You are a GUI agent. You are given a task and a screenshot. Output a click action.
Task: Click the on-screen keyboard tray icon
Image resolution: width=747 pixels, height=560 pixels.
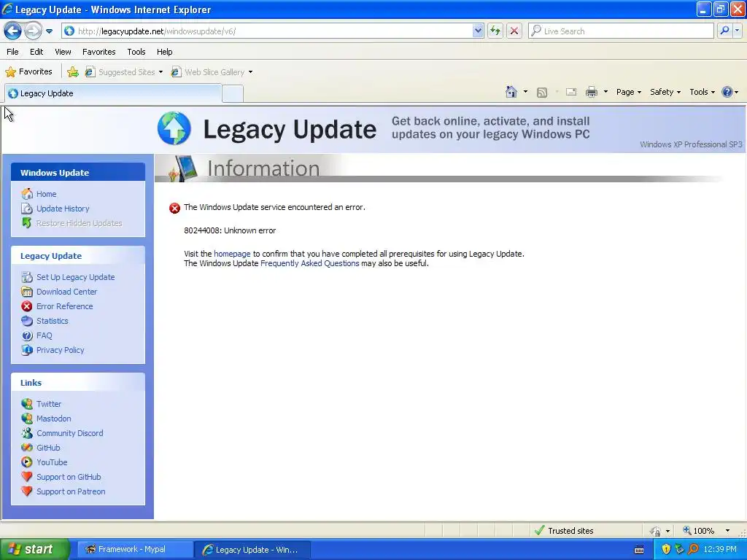(x=639, y=550)
